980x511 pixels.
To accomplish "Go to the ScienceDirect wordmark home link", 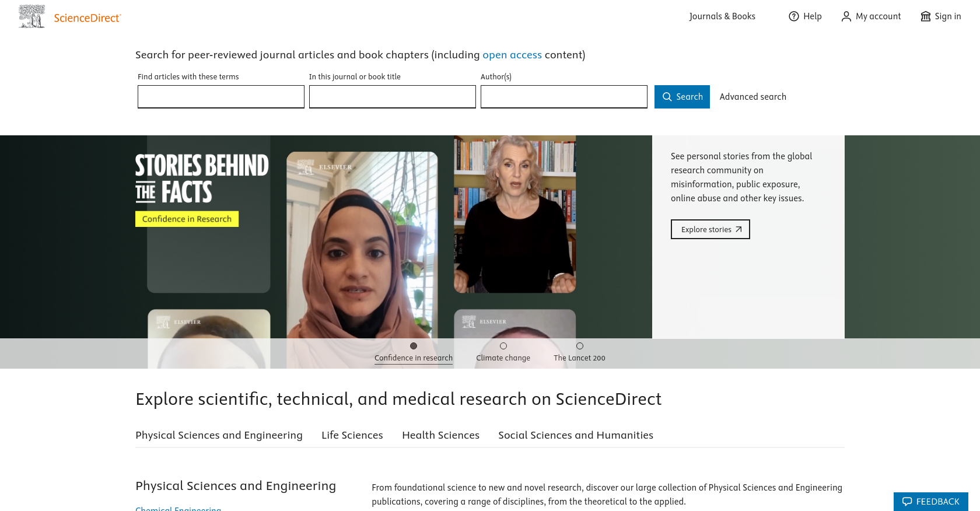I will [x=87, y=18].
